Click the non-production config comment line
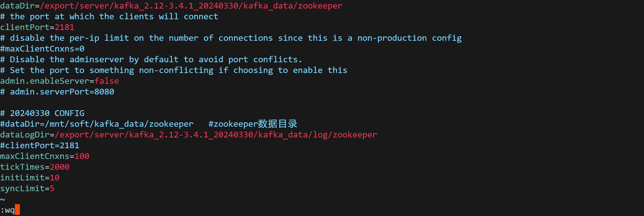Screen dimensions: 644x216 pos(231,38)
